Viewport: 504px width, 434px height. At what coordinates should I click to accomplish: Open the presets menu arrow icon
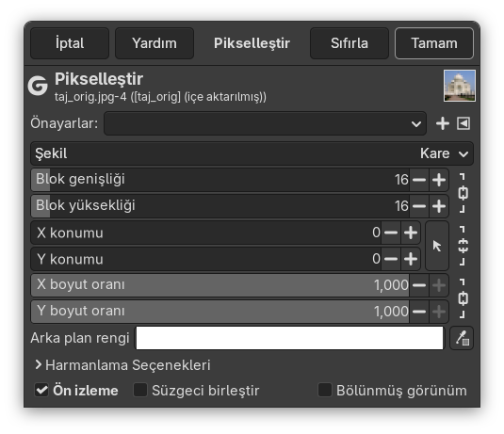[x=463, y=123]
